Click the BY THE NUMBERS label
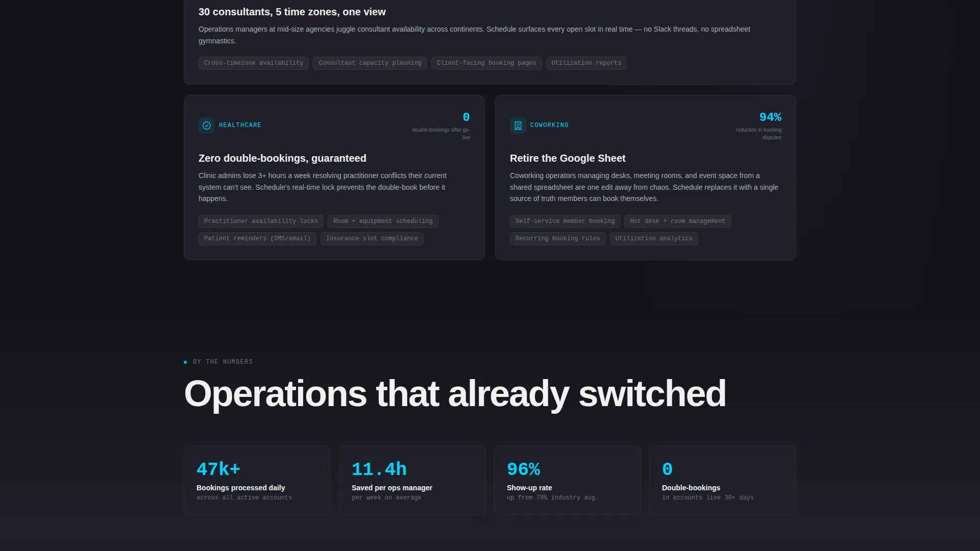Screen dimensions: 980x551 tap(223, 362)
